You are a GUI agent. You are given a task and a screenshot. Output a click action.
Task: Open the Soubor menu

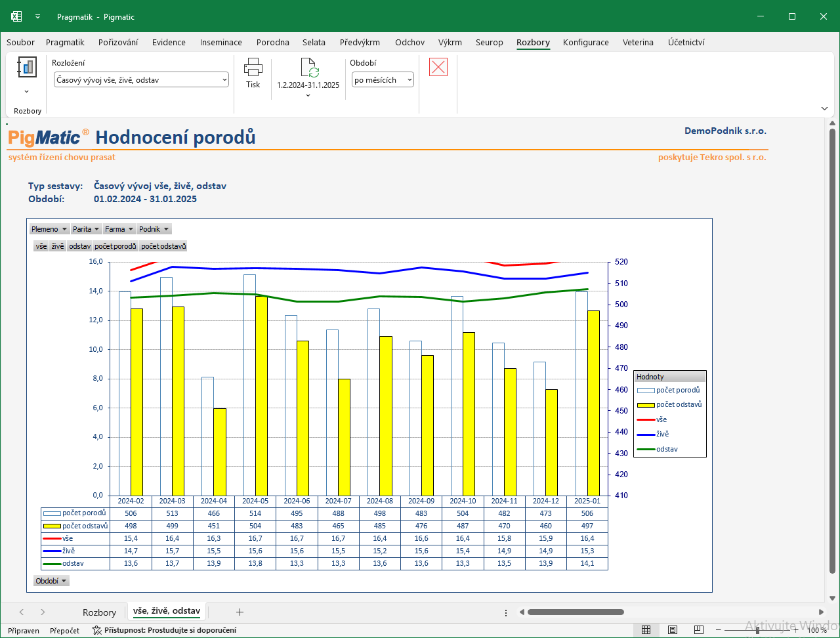tap(20, 42)
